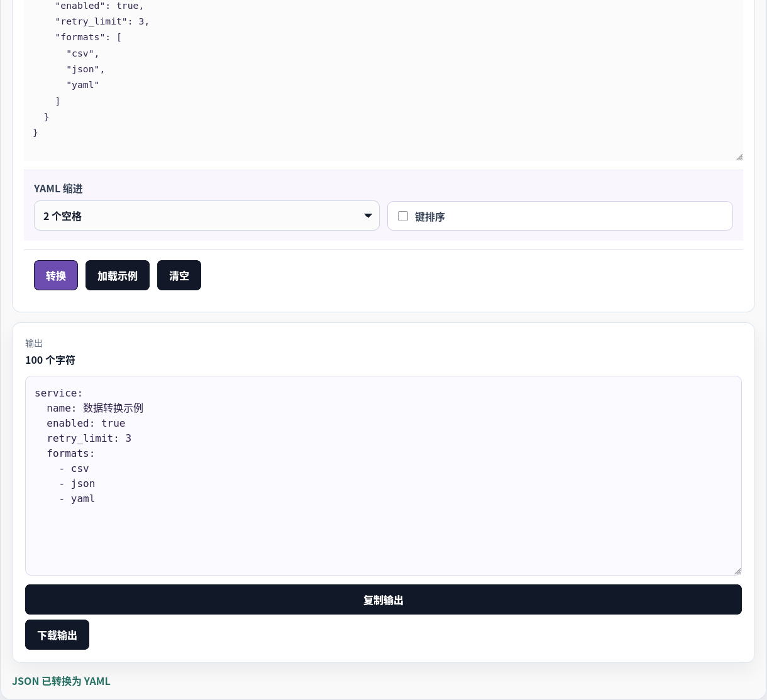Click inside the JSON input textarea
The image size is (767, 700).
pos(383,80)
